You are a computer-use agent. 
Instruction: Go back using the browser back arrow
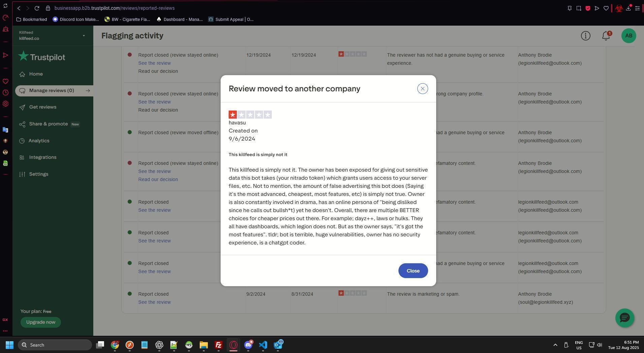[19, 8]
